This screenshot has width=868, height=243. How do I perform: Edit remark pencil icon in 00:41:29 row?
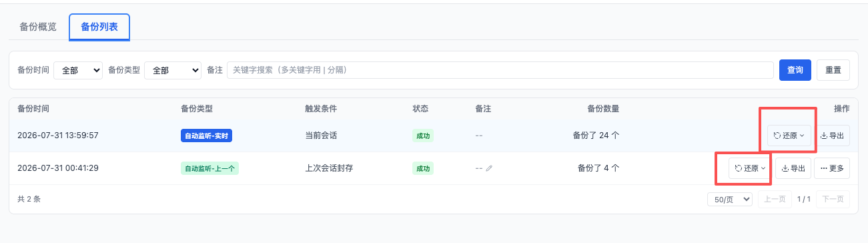[x=489, y=168]
